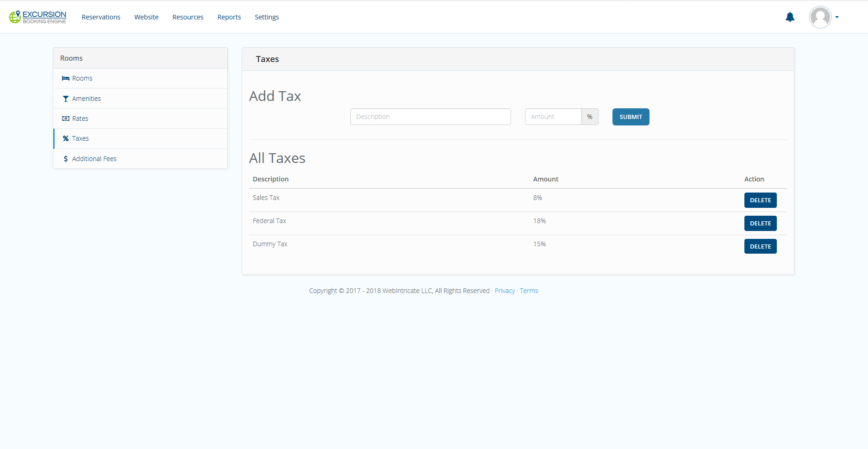Open the Settings menu

(x=267, y=17)
